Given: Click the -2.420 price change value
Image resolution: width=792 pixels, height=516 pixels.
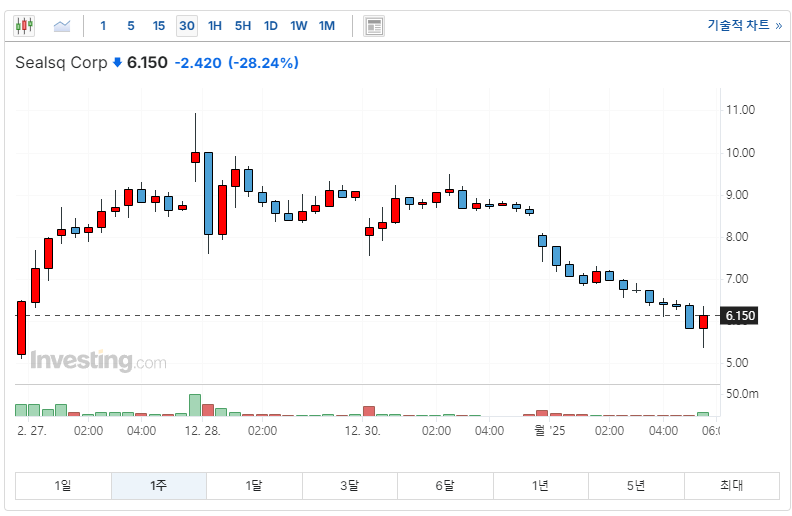Looking at the screenshot, I should click(198, 63).
